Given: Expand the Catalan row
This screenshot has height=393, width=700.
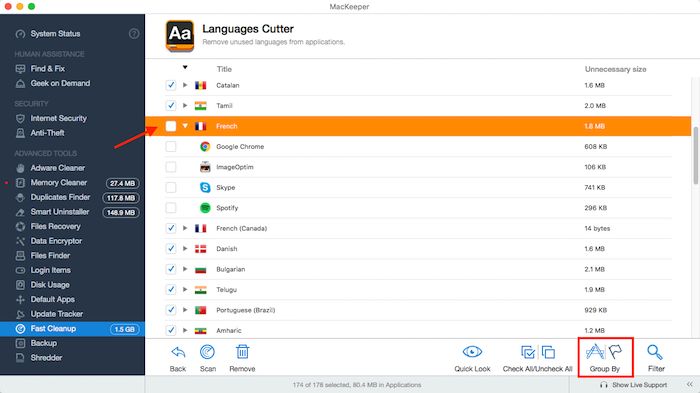Looking at the screenshot, I should (185, 85).
